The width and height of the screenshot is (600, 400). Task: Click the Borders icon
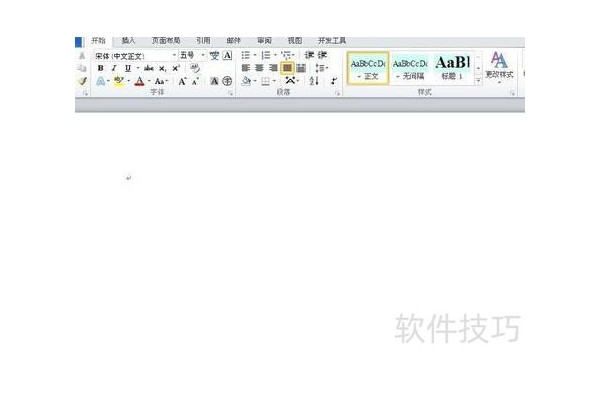(266, 81)
